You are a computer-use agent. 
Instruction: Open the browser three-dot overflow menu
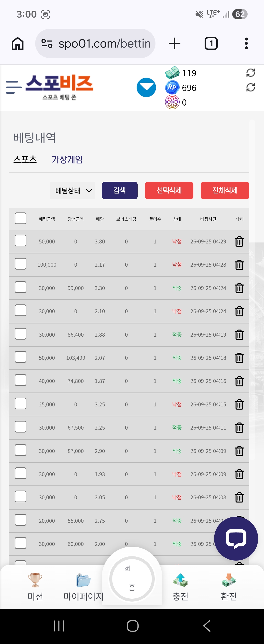click(246, 43)
